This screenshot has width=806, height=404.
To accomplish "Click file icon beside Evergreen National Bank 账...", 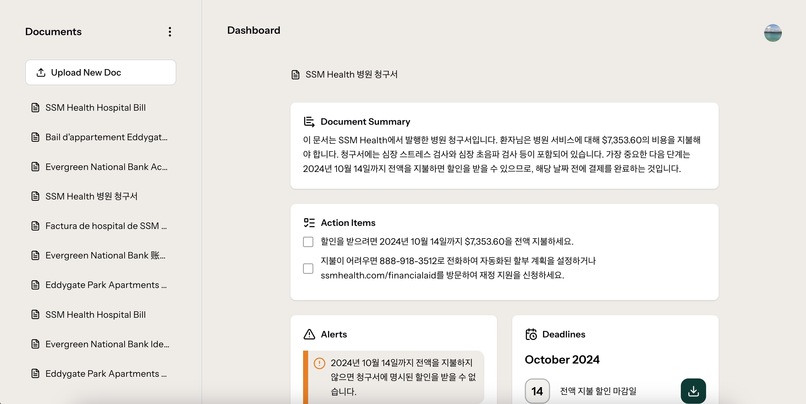I will click(x=35, y=255).
